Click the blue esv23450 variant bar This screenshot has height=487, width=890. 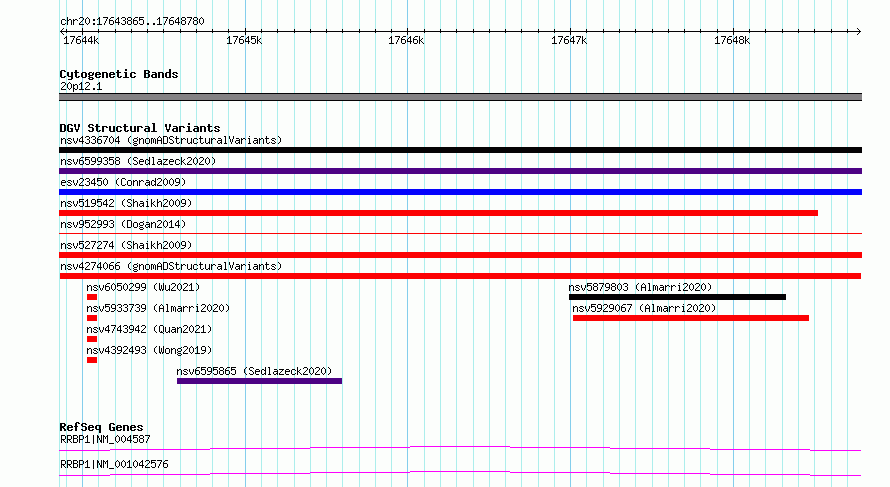[x=460, y=192]
